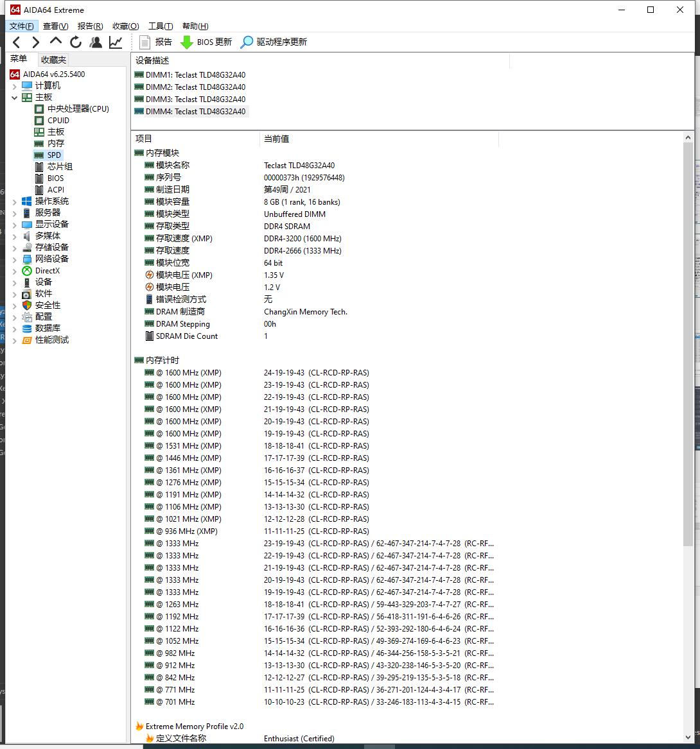
Task: Click the 配置 gear icon
Action: 27,316
